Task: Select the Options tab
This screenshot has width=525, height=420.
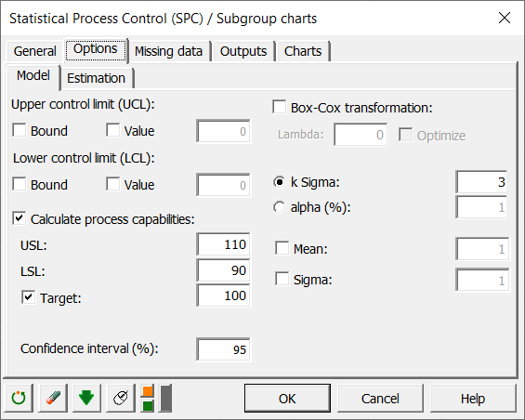Action: 96,49
